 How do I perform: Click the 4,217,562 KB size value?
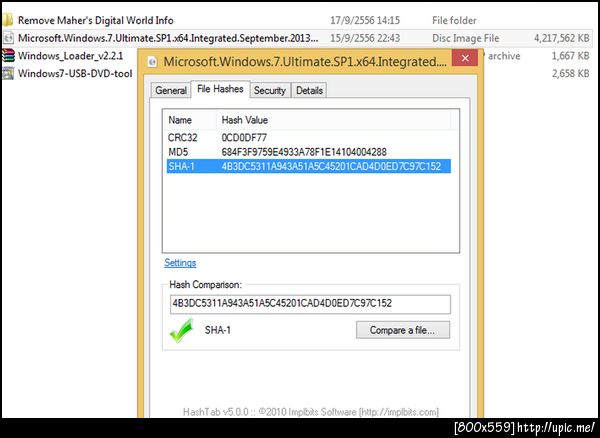coord(561,38)
